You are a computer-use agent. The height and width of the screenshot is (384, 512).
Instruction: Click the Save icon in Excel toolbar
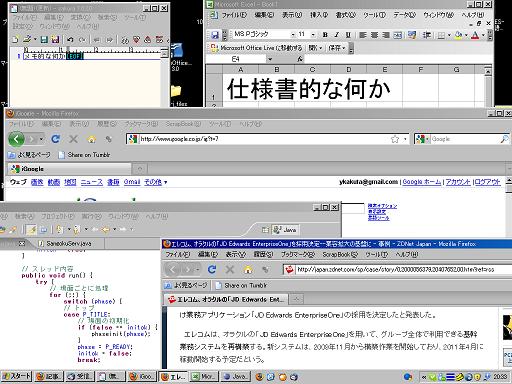pos(215,34)
